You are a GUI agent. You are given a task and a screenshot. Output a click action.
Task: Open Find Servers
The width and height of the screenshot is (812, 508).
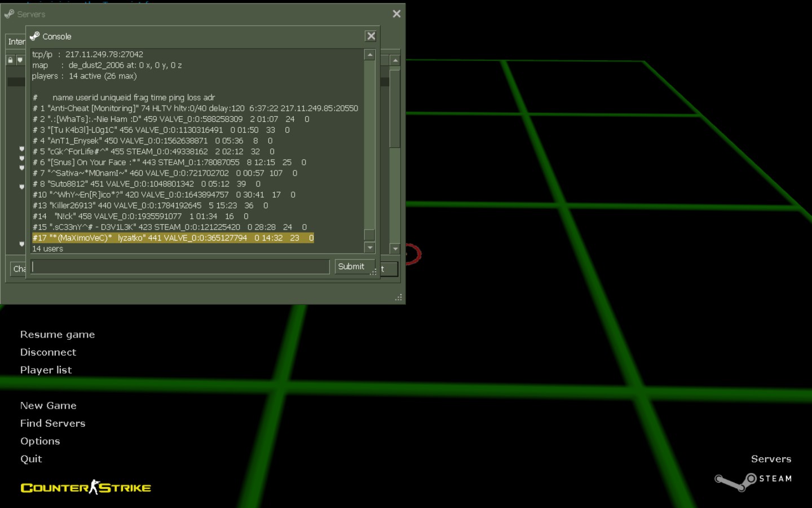(52, 423)
